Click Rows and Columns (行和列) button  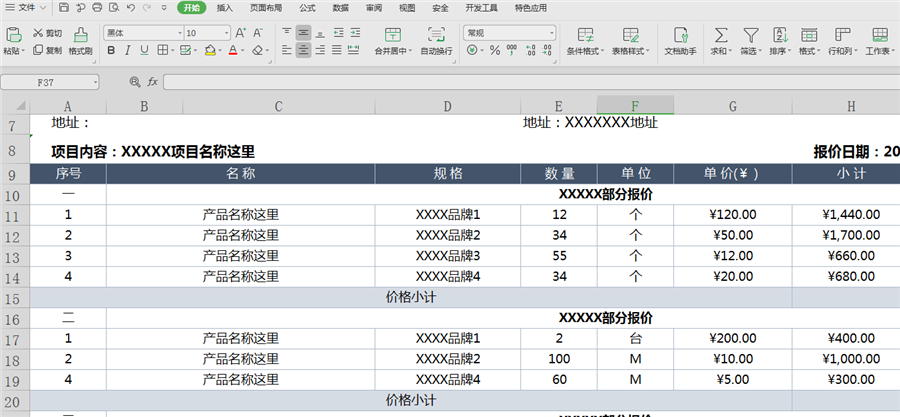coord(842,41)
